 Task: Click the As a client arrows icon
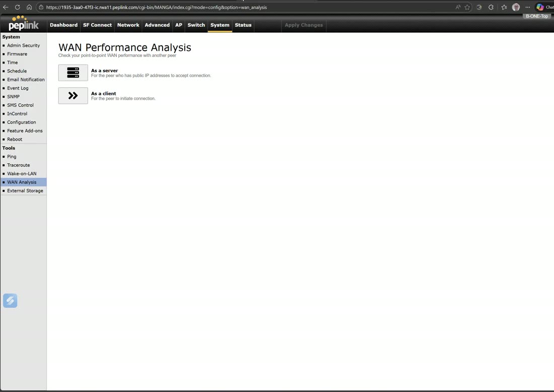click(73, 95)
